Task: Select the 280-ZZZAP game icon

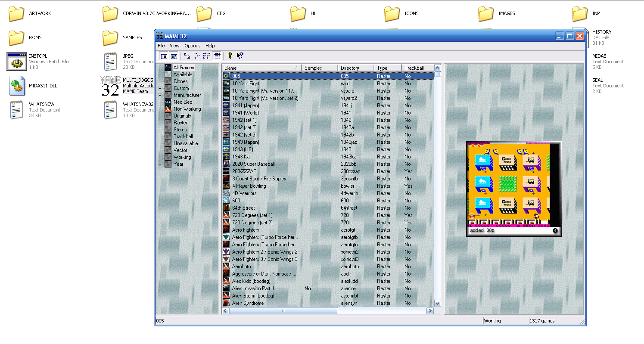Action: coord(226,171)
